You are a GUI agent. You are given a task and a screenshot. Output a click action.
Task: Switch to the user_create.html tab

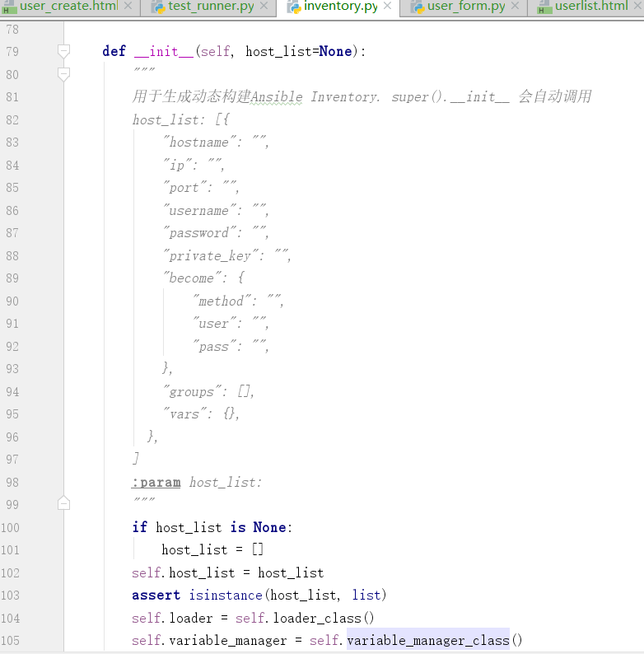[69, 6]
